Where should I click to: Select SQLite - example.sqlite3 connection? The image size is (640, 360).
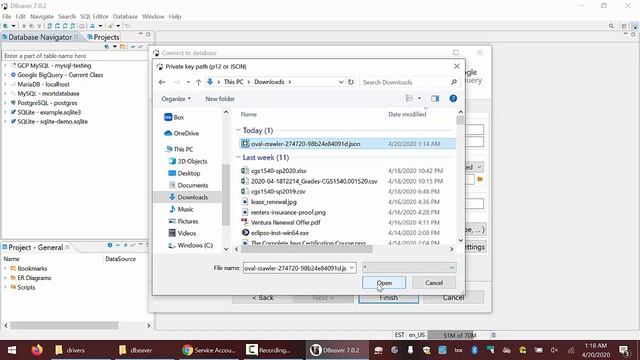(x=49, y=112)
